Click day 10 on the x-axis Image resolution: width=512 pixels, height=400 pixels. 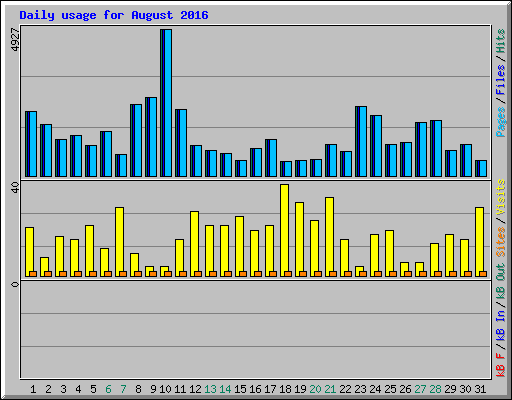[x=165, y=389]
